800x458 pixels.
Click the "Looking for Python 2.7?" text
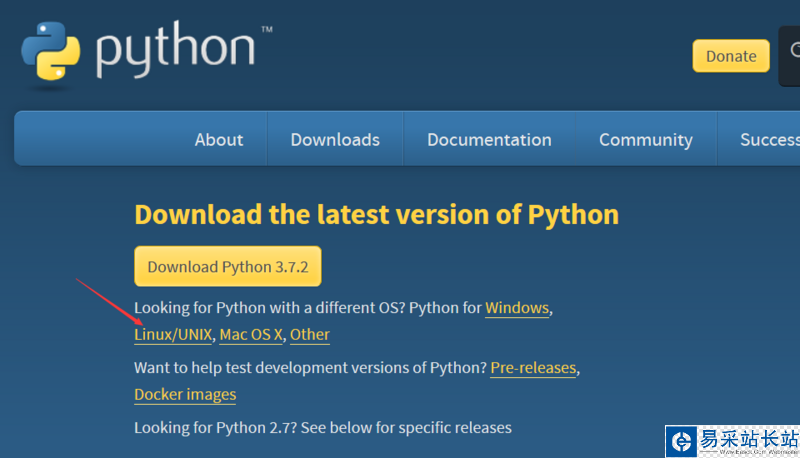(322, 428)
